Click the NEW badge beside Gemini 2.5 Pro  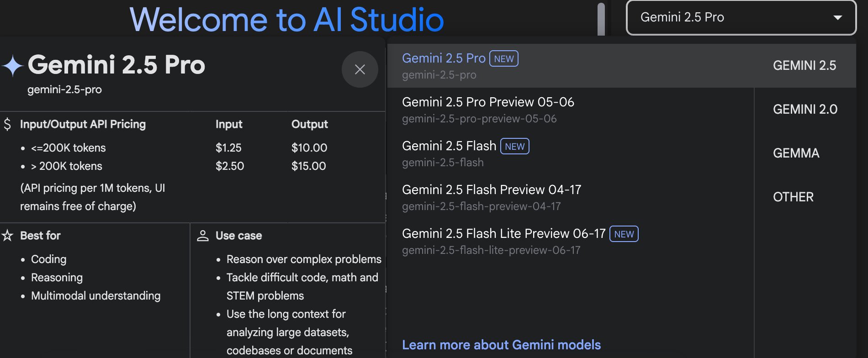tap(504, 58)
